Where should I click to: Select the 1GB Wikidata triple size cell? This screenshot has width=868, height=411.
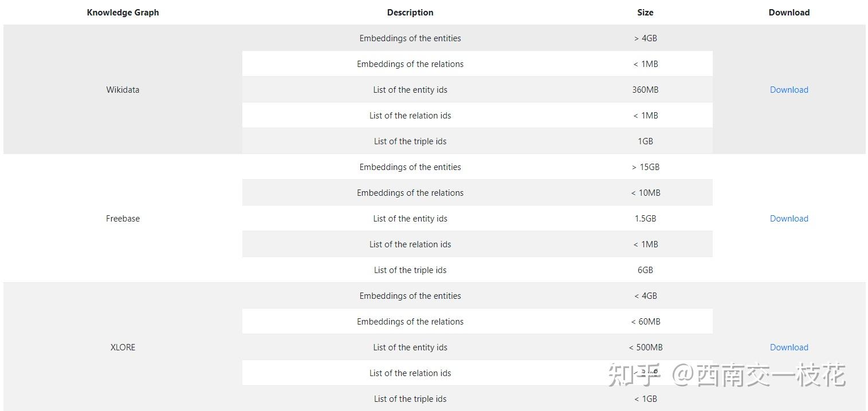pyautogui.click(x=645, y=141)
